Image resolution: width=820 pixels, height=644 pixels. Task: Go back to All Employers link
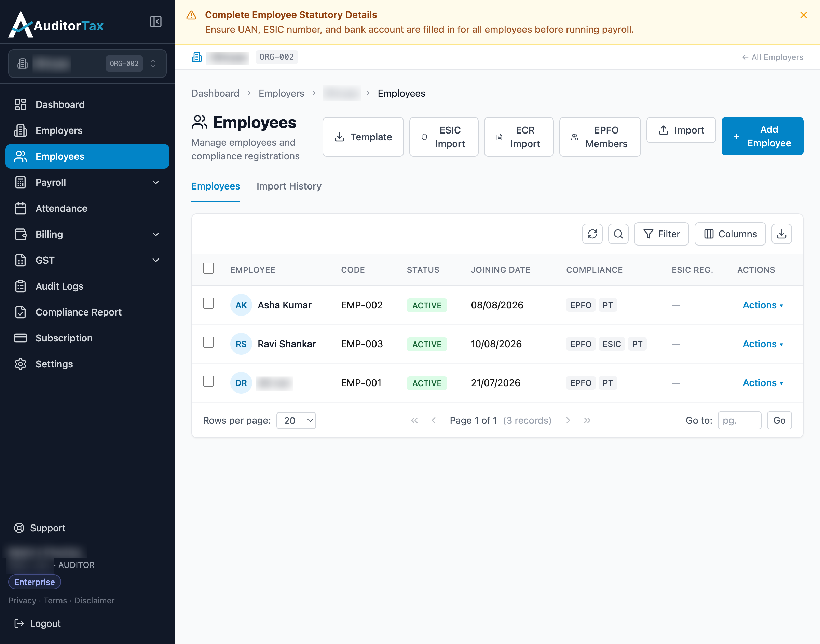(773, 57)
